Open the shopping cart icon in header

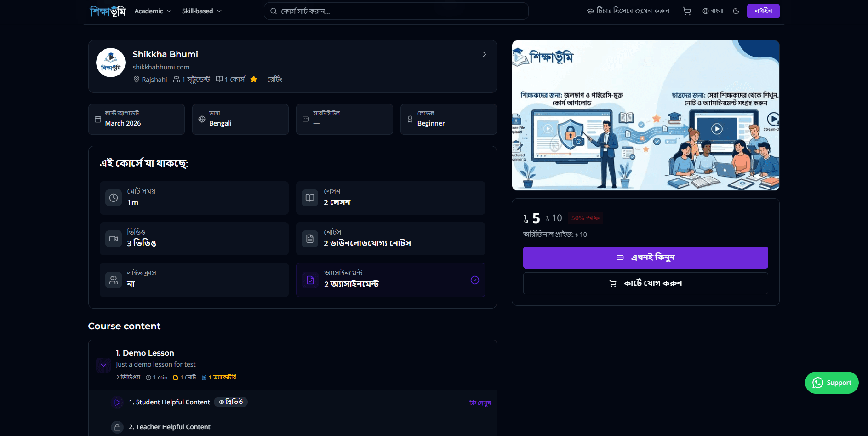(687, 11)
